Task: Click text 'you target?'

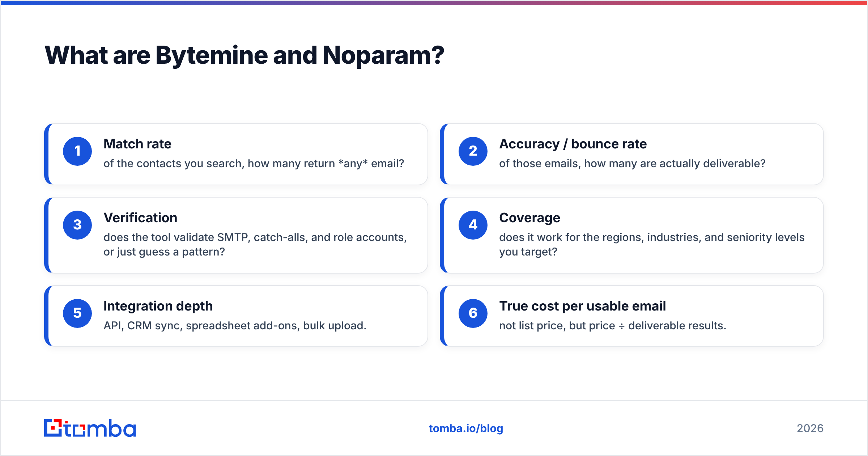Action: pyautogui.click(x=528, y=252)
